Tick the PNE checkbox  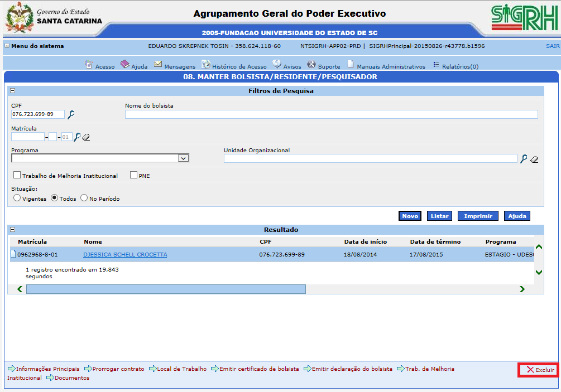point(133,175)
